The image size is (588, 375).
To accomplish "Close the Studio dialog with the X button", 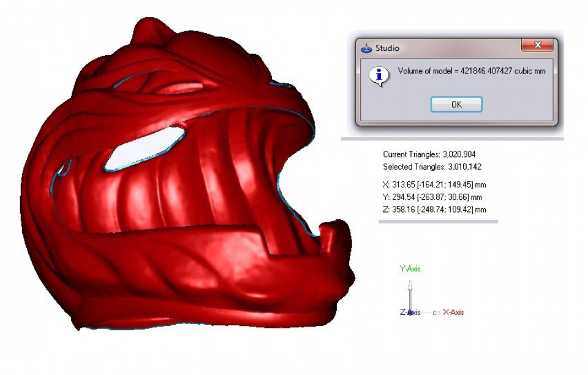I will 537,45.
